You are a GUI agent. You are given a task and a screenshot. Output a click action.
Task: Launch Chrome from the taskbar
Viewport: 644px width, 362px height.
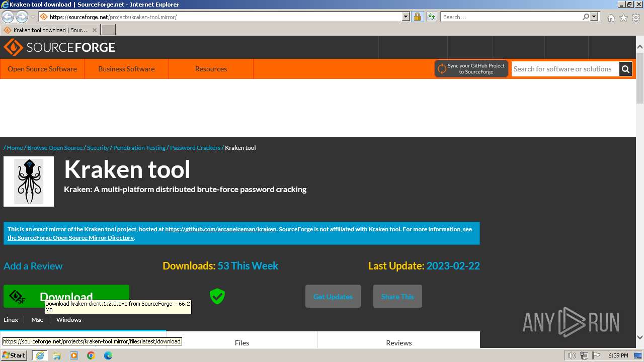(91, 355)
